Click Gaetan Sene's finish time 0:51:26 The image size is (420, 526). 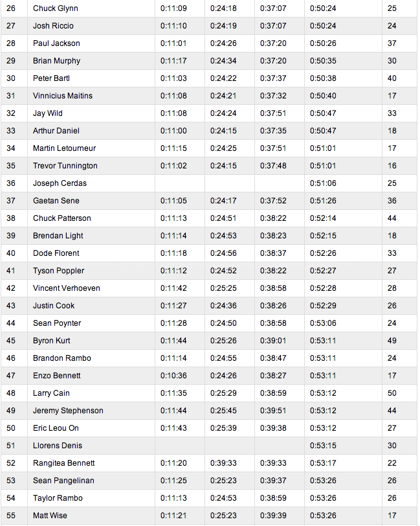pos(323,201)
